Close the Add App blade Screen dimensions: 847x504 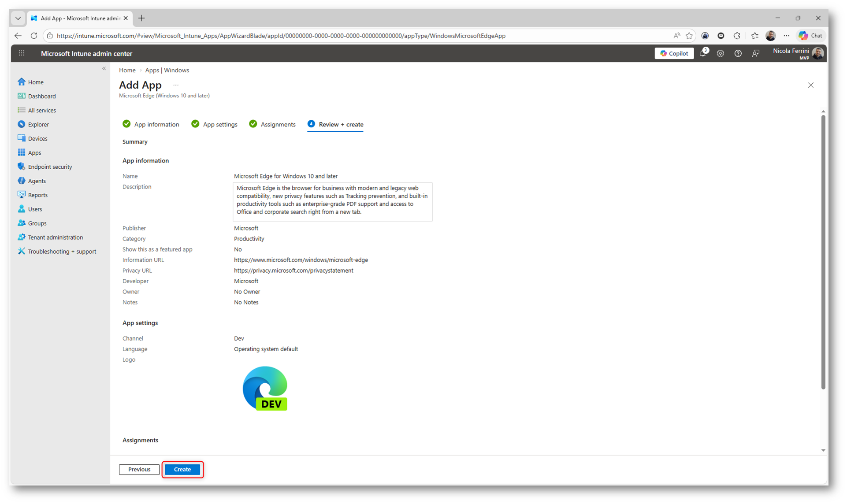pos(810,85)
